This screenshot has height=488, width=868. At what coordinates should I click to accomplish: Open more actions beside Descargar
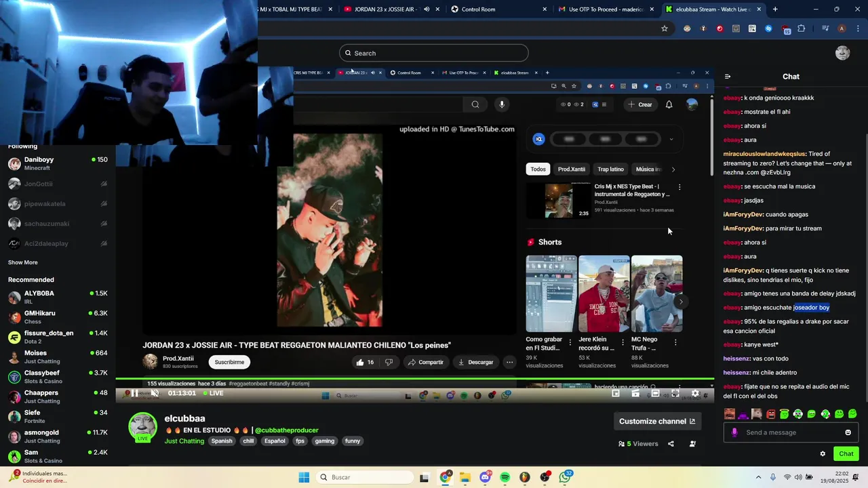coord(509,362)
